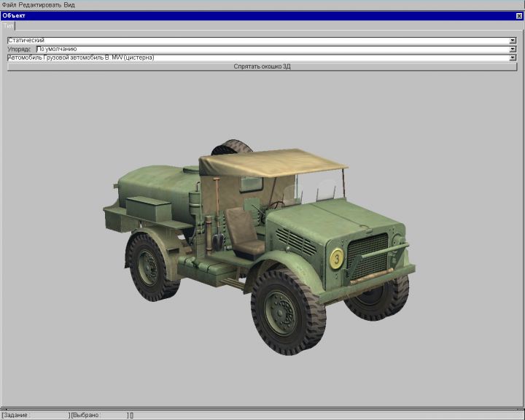The height and width of the screenshot is (420, 525).
Task: Open the Вид menu
Action: (x=69, y=4)
